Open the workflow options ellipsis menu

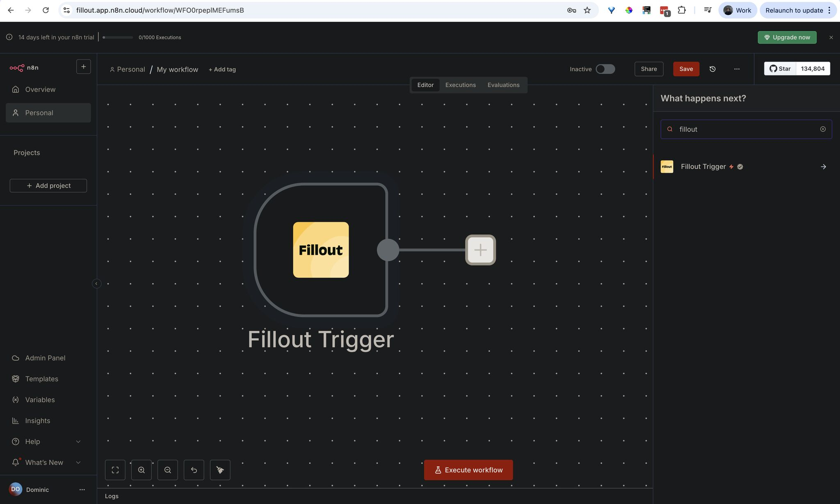tap(737, 69)
